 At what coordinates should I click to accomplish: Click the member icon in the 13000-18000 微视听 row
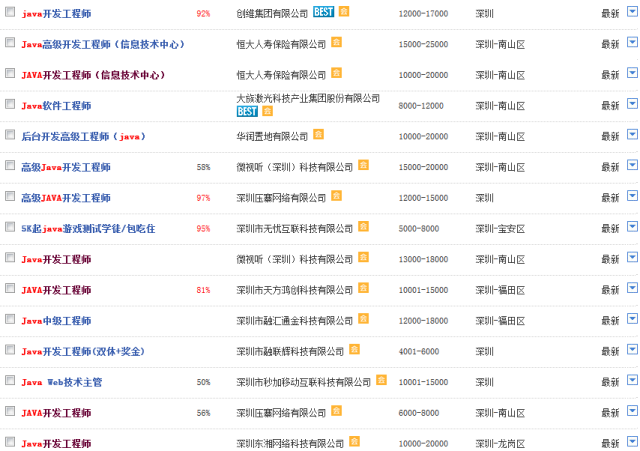(x=363, y=257)
